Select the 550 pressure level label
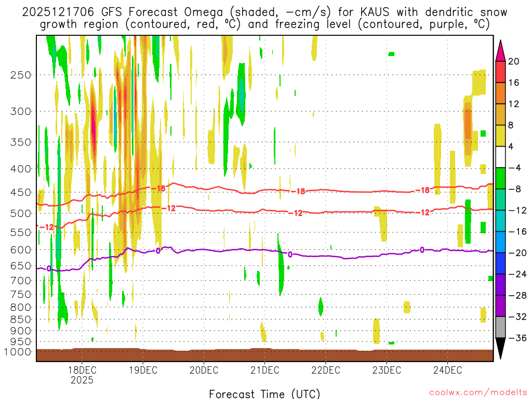 [x=21, y=232]
